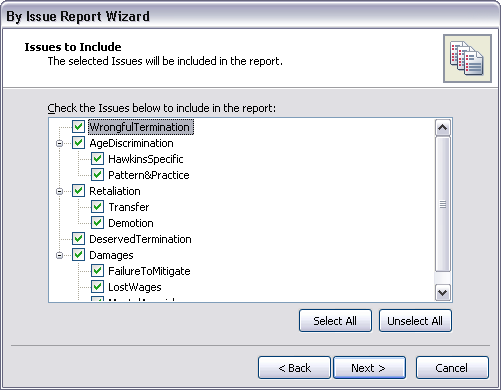Uncheck the Demotion checkbox
The image size is (501, 390).
97,223
